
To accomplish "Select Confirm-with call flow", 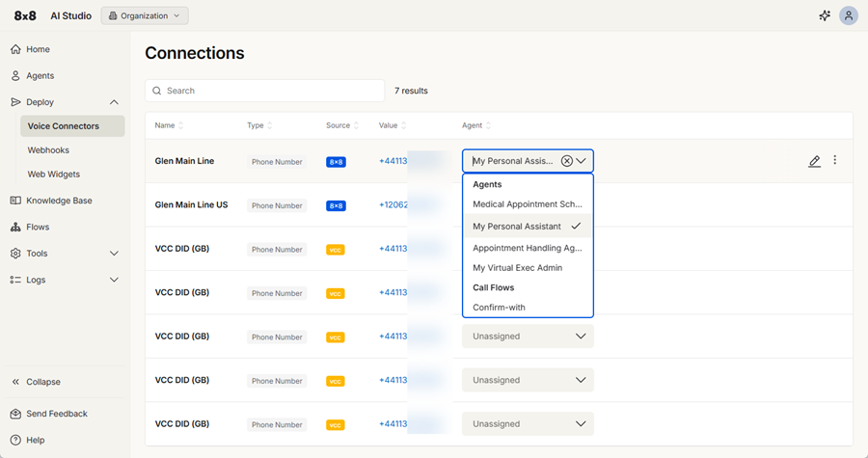I will click(528, 308).
